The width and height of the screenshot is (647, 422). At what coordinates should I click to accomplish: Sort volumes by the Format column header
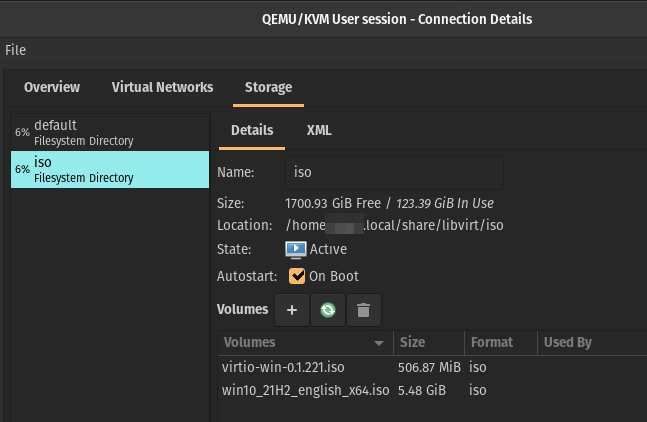(498, 342)
